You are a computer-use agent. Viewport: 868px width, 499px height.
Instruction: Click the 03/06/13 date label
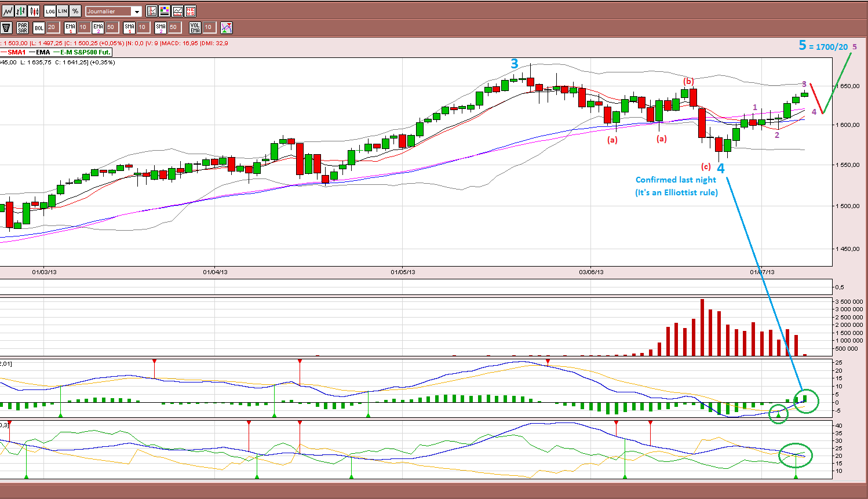(x=591, y=272)
